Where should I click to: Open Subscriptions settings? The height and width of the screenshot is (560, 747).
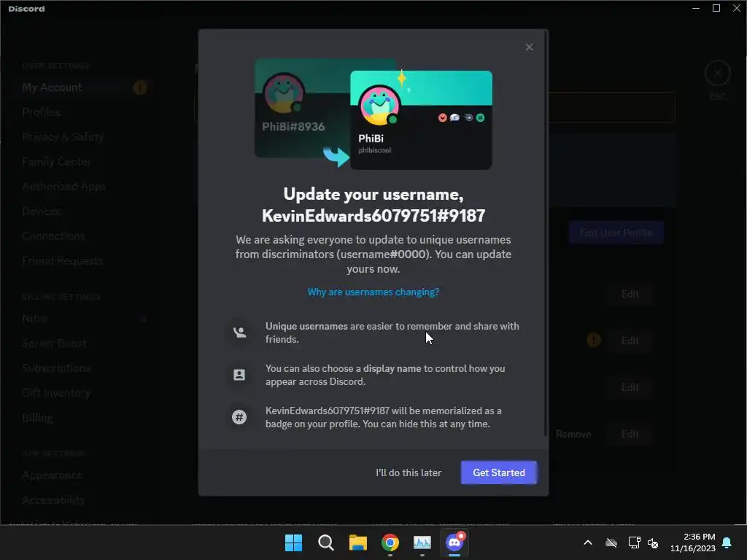(56, 367)
